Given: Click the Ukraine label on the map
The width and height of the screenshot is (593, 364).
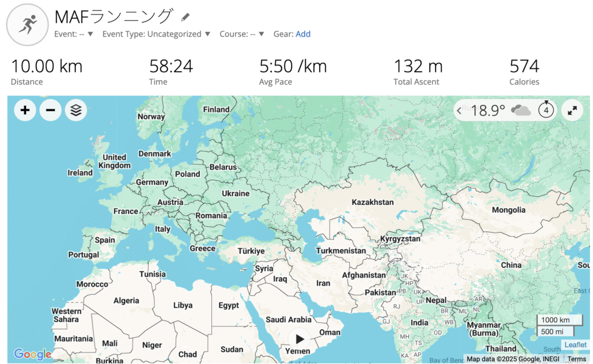Looking at the screenshot, I should [x=235, y=193].
